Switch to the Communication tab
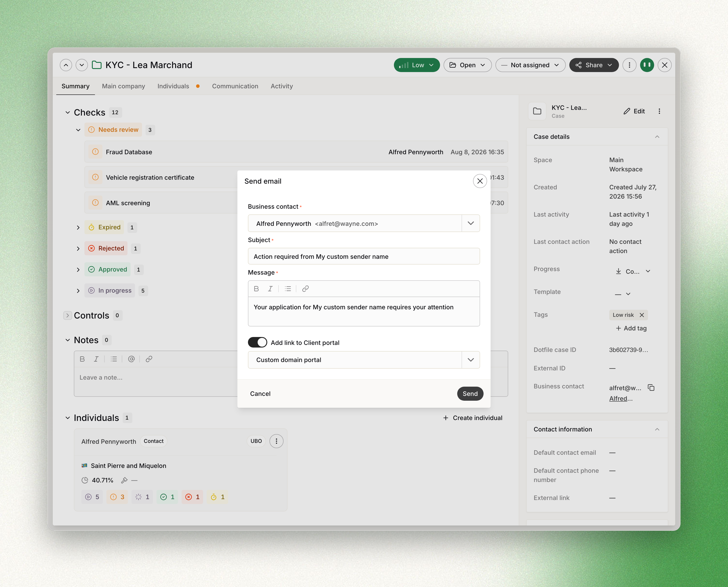The width and height of the screenshot is (728, 587). click(235, 86)
